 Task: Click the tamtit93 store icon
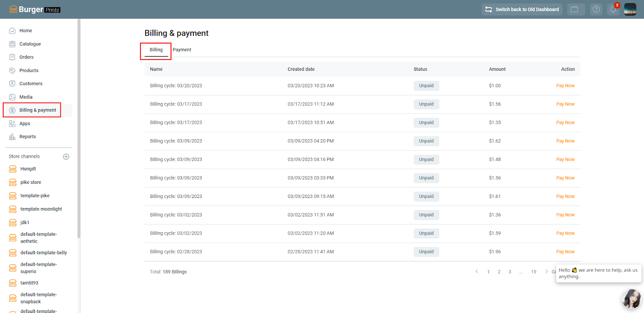tap(13, 283)
